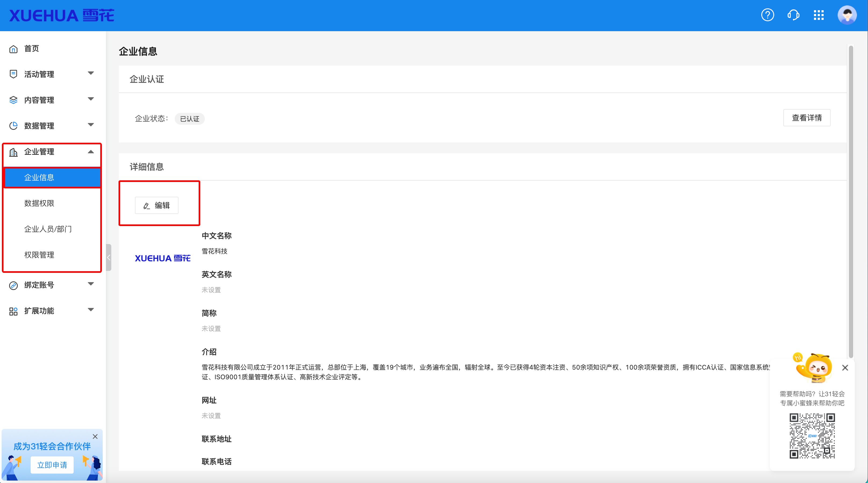This screenshot has width=868, height=483.
Task: Open the apps grid icon
Action: (819, 15)
